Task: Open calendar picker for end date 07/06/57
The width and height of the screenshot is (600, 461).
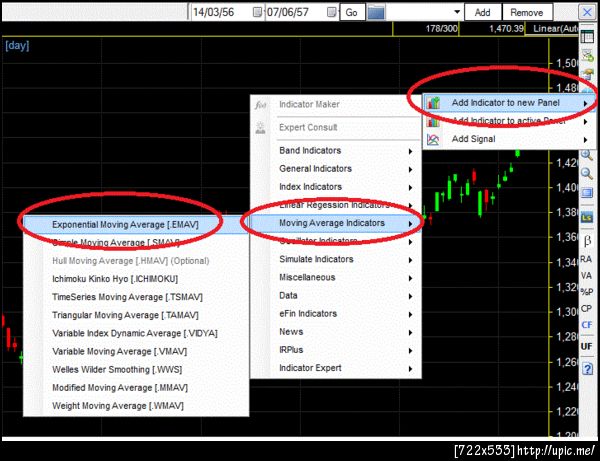Action: tap(331, 12)
